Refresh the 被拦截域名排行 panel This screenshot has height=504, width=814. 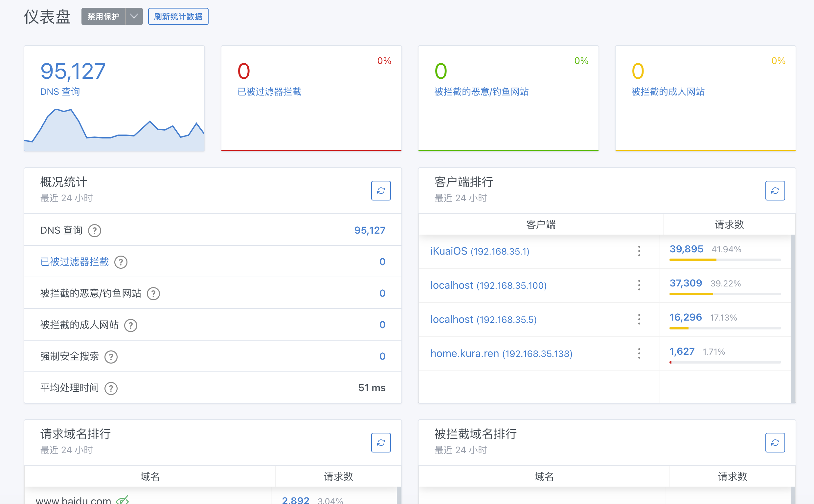click(775, 443)
